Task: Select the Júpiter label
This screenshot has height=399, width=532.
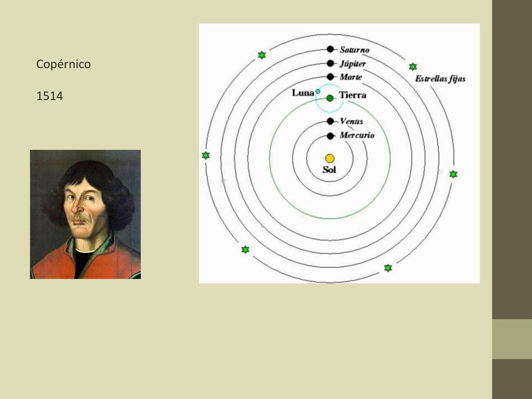Action: coord(353,64)
